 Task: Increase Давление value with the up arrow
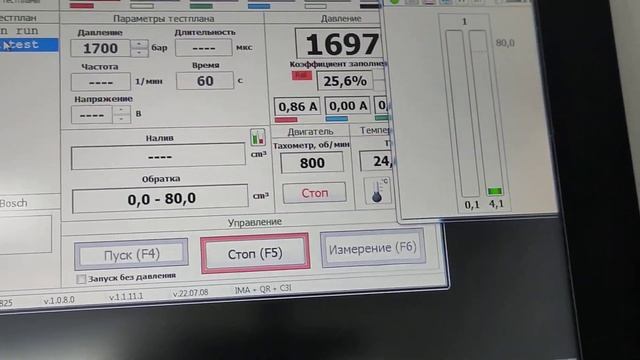click(140, 44)
